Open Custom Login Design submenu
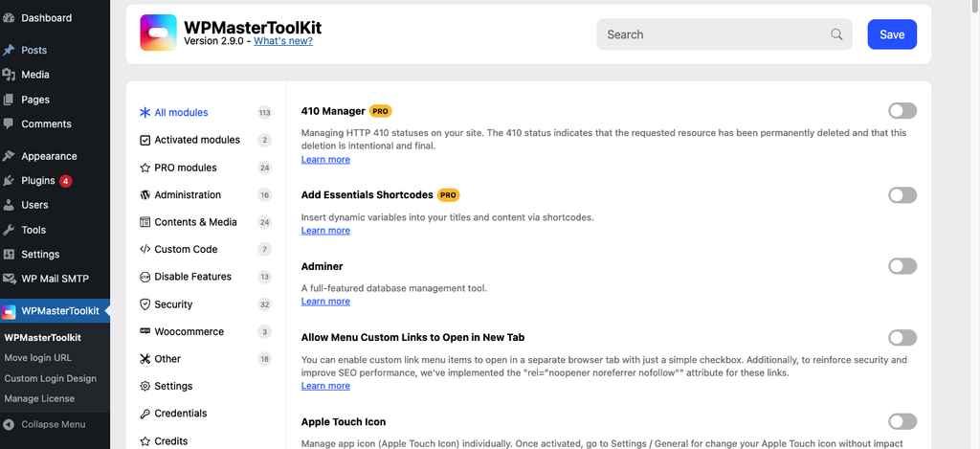Image resolution: width=980 pixels, height=449 pixels. coord(50,378)
